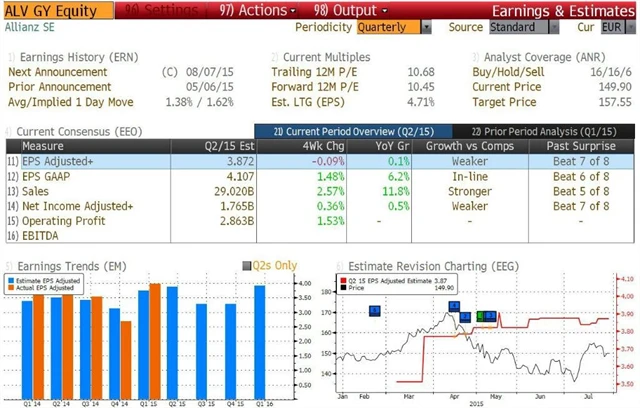640x408 pixels.
Task: Open the 97) Actions menu
Action: [257, 10]
